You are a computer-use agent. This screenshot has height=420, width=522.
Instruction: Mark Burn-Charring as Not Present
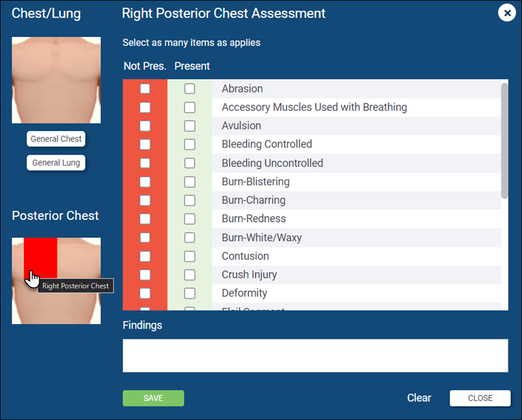(x=145, y=200)
